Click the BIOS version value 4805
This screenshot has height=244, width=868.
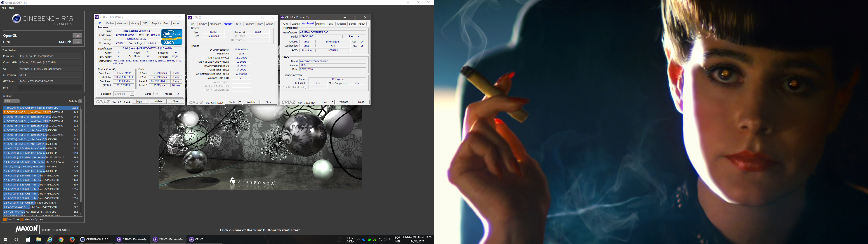point(332,65)
